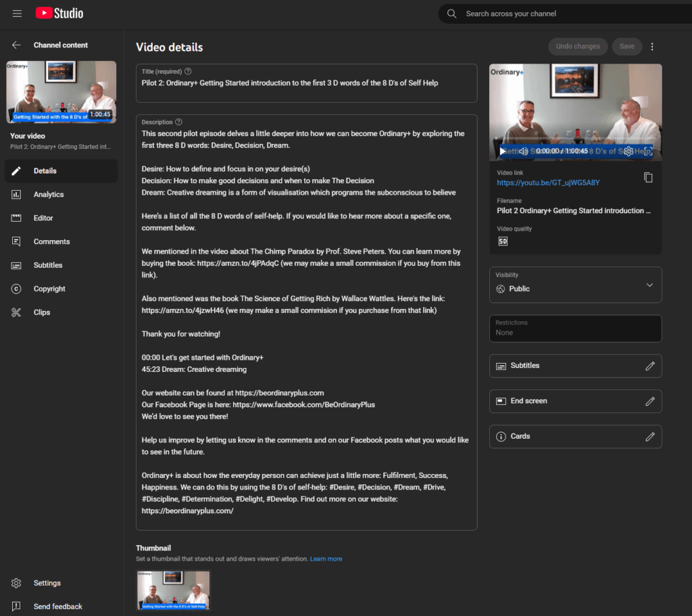Click the SD video quality badge
This screenshot has width=692, height=616.
(x=503, y=241)
